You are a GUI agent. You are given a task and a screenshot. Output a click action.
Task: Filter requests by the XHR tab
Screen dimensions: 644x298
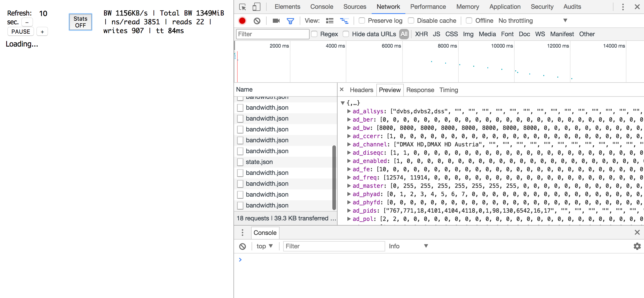coord(421,34)
